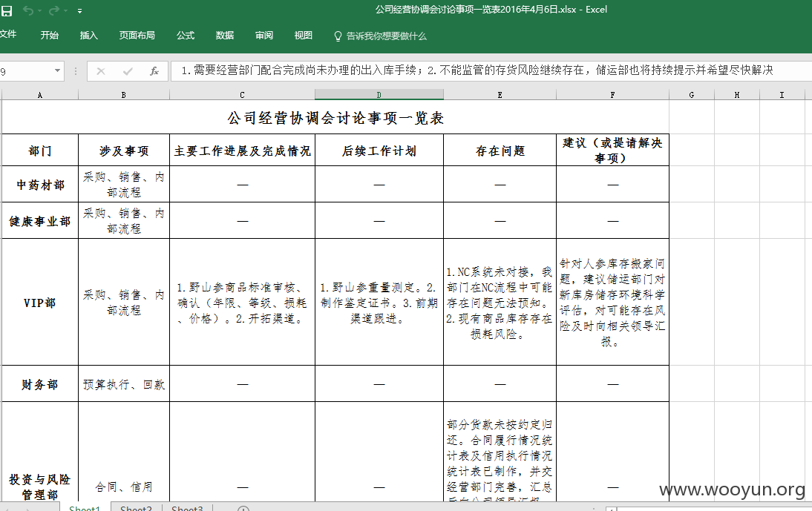
Task: Click the 财务部 cell
Action: [40, 383]
